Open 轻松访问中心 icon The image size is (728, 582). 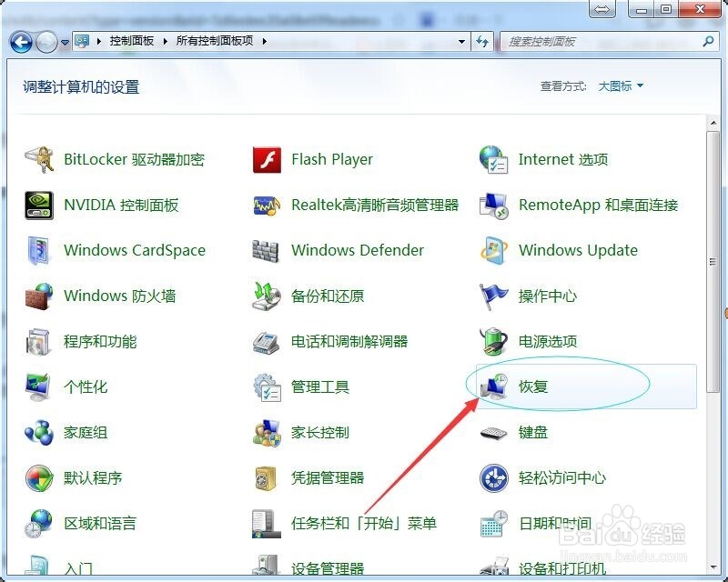click(x=493, y=478)
